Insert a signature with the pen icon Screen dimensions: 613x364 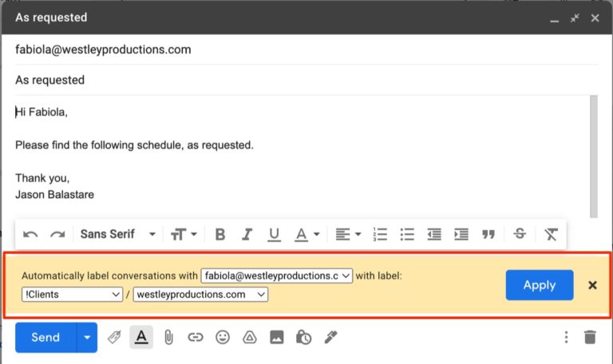(330, 337)
